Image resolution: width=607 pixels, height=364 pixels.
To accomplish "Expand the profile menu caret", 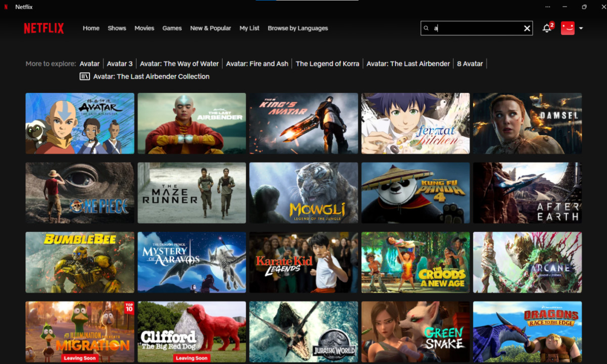I will pos(581,28).
